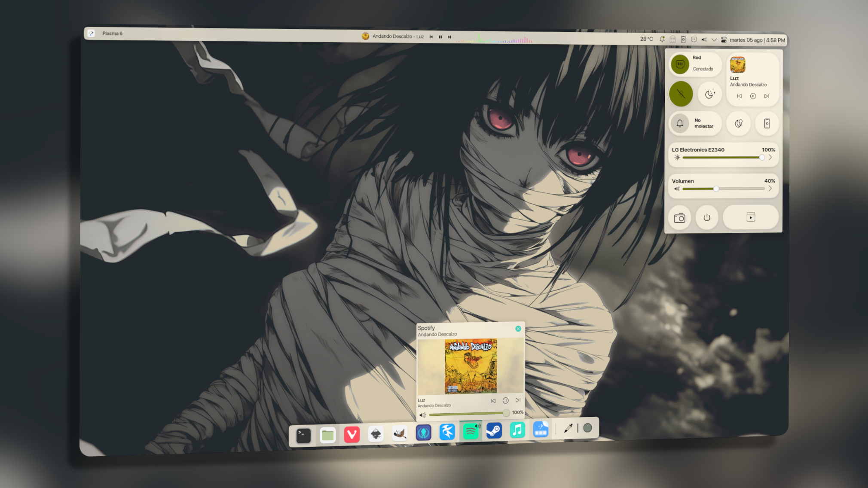Expand Volumen output options chevron
868x488 pixels.
770,189
